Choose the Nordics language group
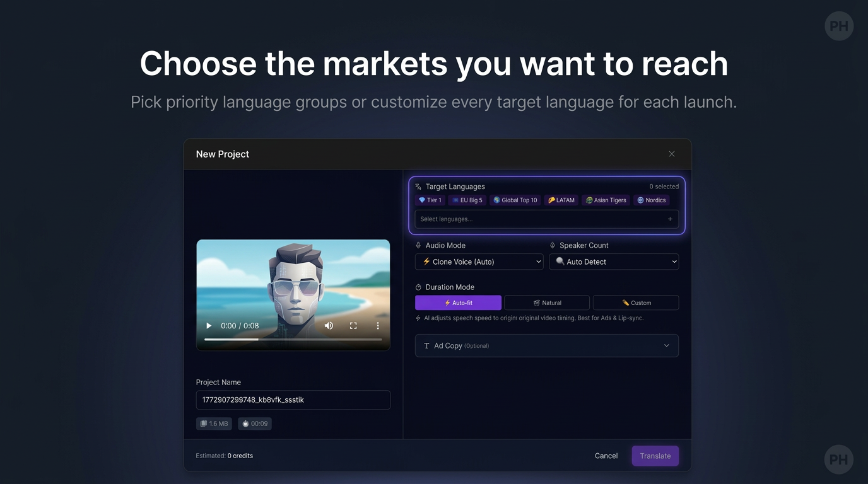868x484 pixels. [x=652, y=200]
